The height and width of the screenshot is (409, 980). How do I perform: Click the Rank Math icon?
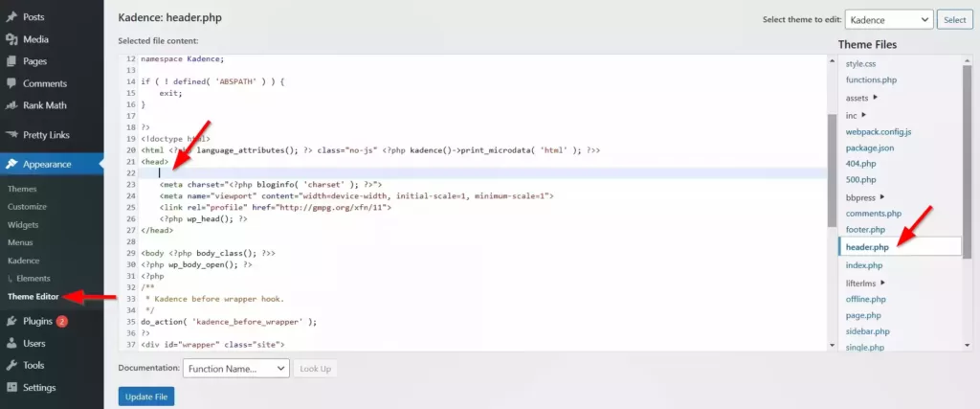click(x=11, y=105)
